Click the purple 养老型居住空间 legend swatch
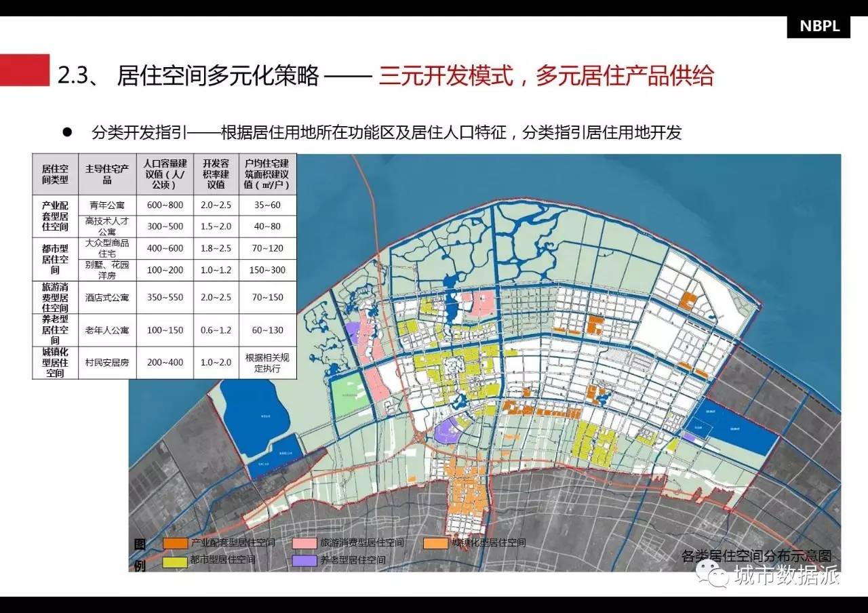Screen dimensions: 868x613 pyautogui.click(x=306, y=561)
